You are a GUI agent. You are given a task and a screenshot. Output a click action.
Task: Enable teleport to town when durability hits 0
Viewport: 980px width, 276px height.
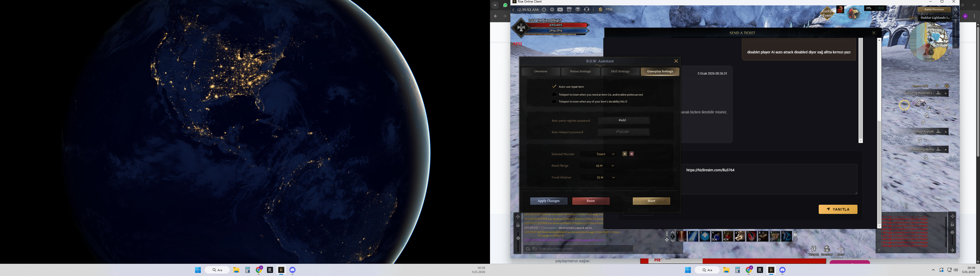click(x=554, y=102)
